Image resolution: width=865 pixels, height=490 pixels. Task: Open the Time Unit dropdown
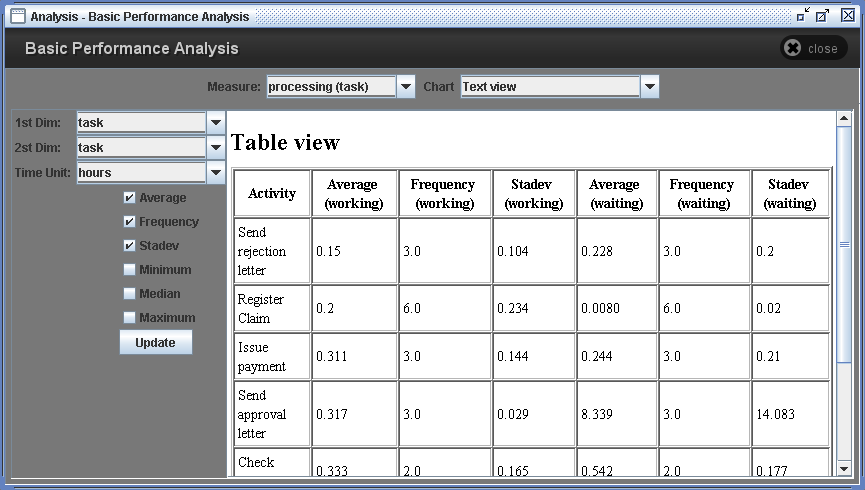[x=216, y=173]
